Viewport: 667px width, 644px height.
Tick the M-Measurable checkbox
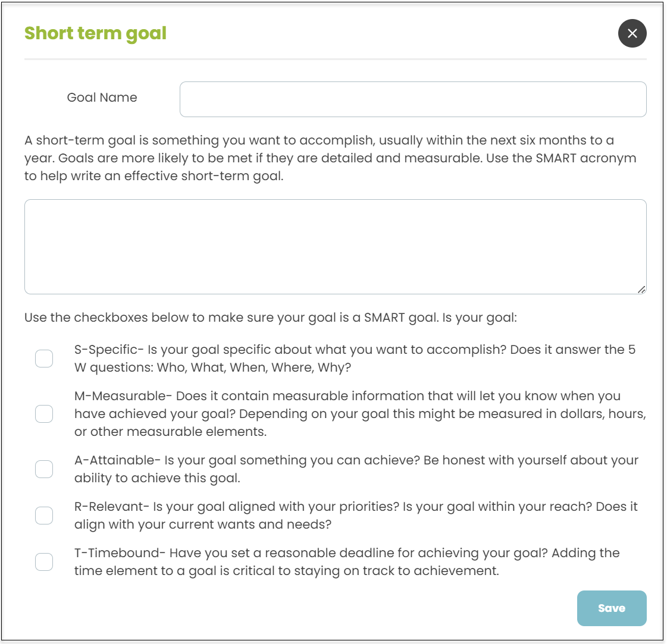coord(44,414)
